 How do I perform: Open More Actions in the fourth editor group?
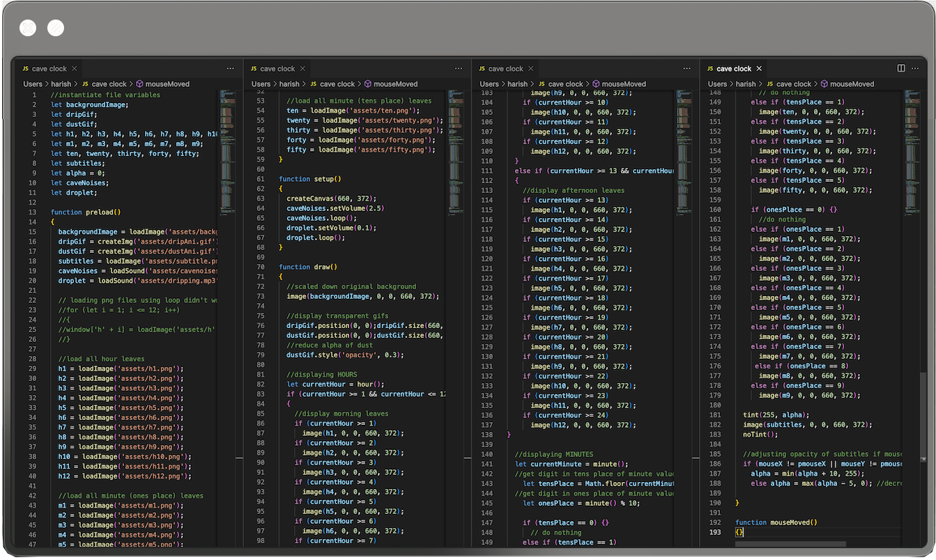[x=916, y=68]
